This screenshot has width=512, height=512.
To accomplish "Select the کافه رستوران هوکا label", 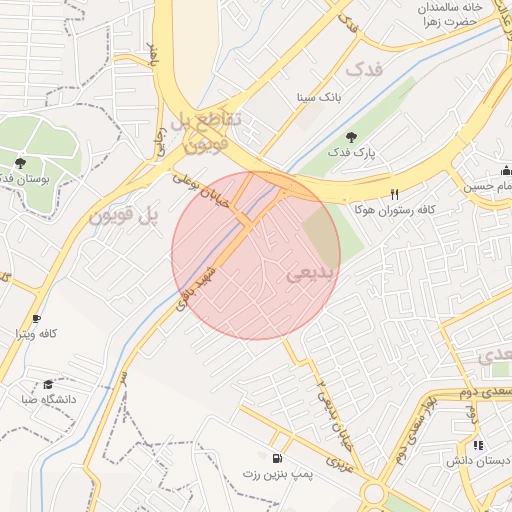I will point(395,210).
